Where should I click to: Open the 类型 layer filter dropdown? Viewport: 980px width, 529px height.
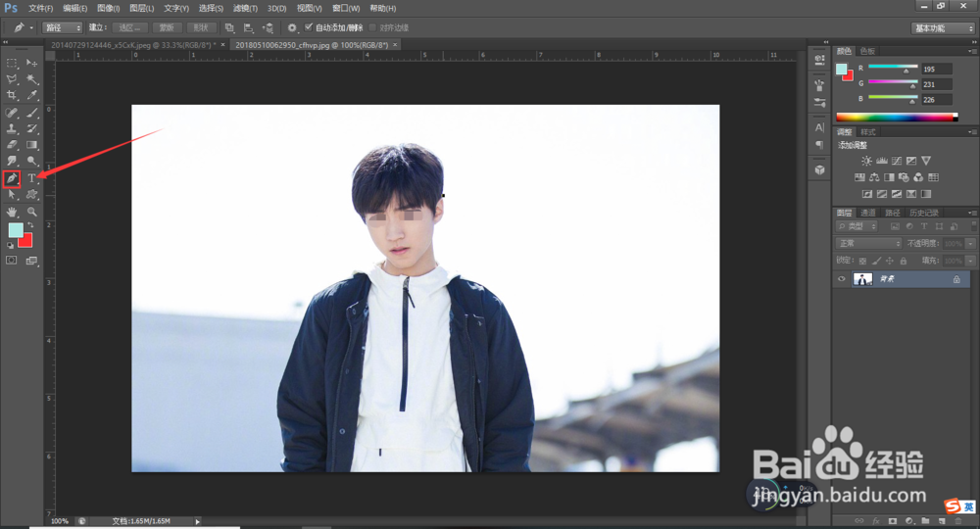[x=857, y=226]
